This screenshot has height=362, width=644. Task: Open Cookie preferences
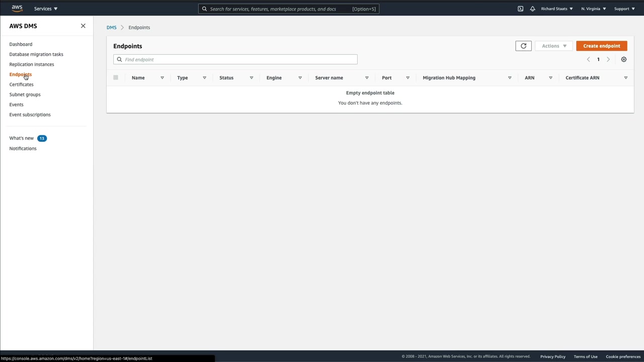coord(623,356)
